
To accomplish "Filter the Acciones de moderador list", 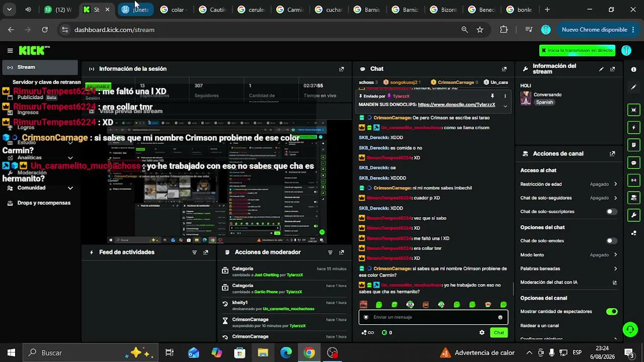I will (330, 252).
